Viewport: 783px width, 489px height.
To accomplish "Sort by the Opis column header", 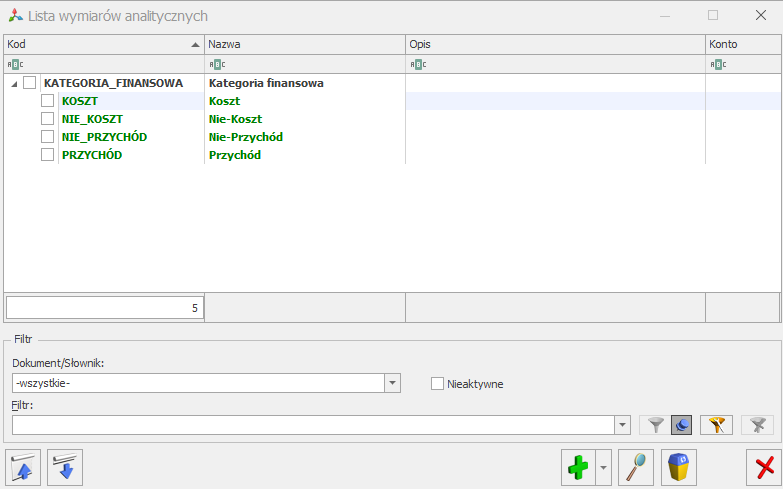I will [555, 44].
